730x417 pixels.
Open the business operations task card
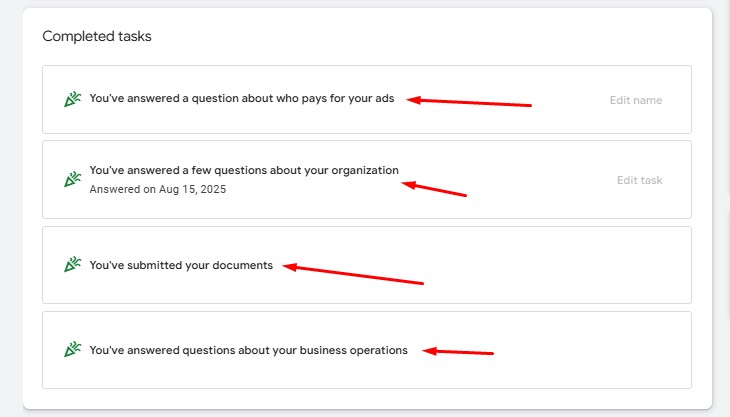pos(367,350)
